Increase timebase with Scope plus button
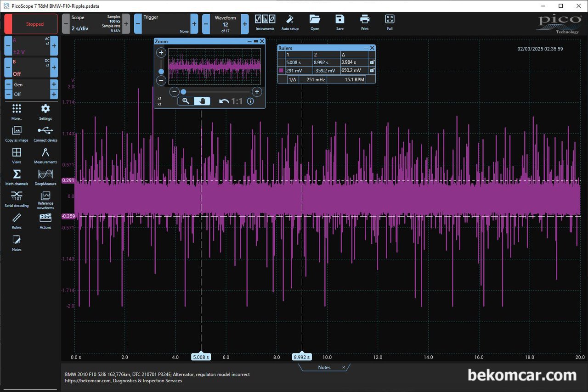The image size is (588, 392). click(126, 24)
